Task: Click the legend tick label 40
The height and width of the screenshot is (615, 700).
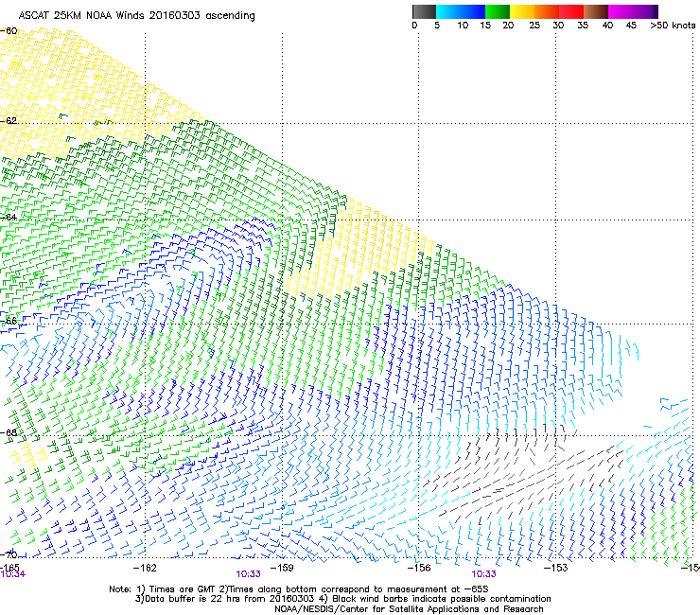Action: (x=607, y=26)
